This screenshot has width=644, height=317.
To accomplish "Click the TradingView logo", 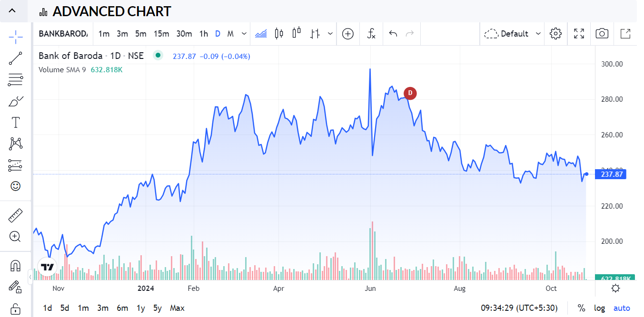I will (x=47, y=267).
